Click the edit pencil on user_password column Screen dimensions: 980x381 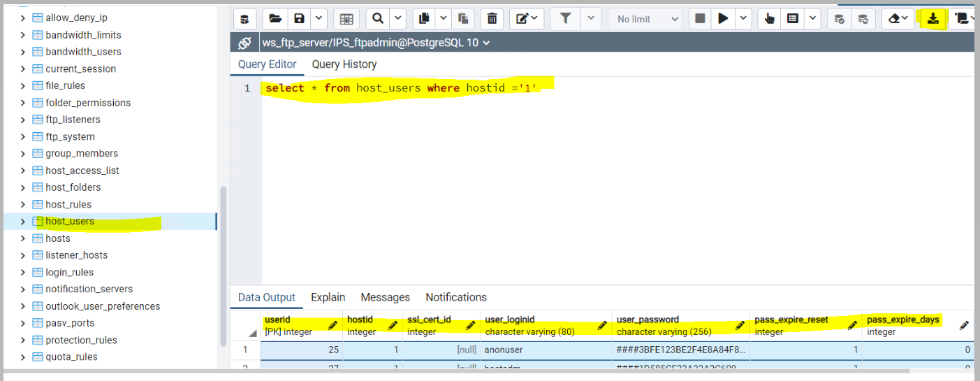click(740, 326)
